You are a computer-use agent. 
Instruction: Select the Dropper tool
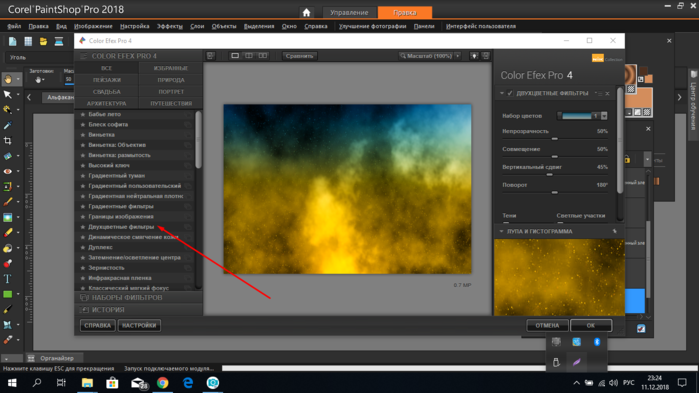tap(8, 125)
